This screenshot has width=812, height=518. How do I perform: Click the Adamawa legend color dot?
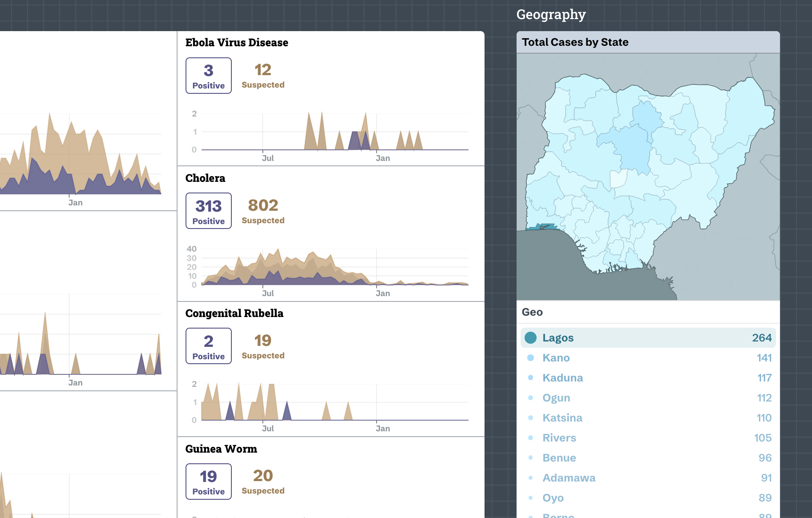[530, 478]
